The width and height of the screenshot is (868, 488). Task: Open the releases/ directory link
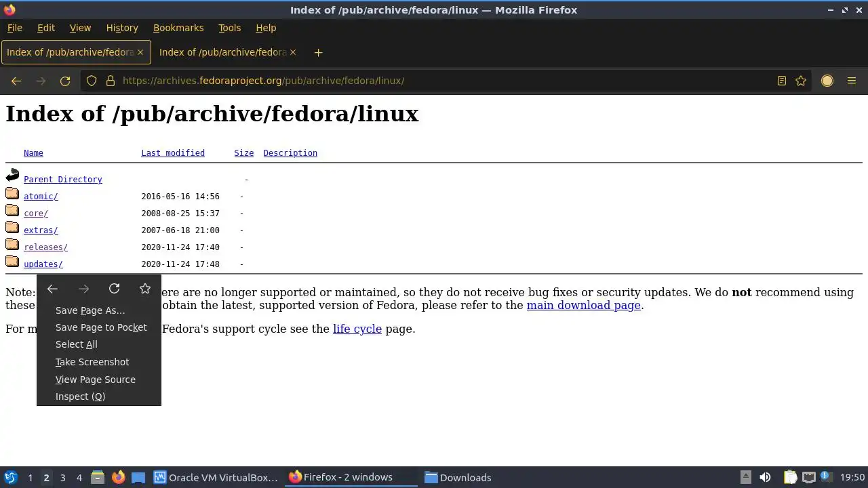tap(45, 247)
